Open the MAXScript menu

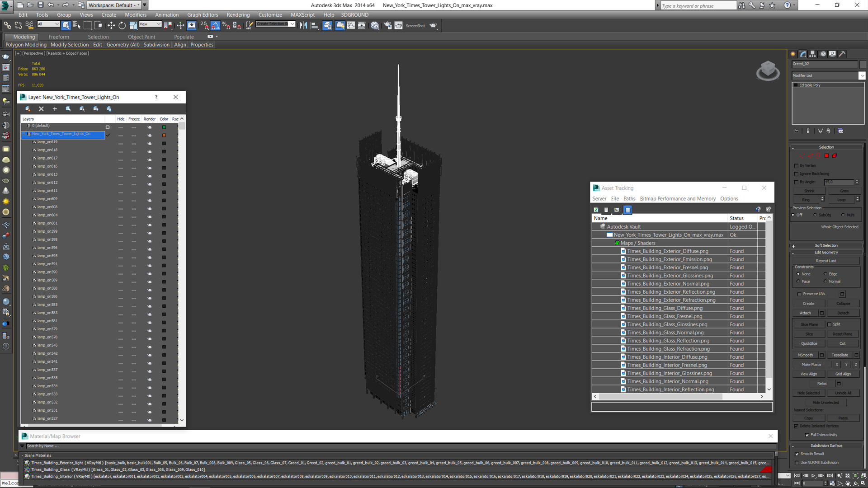302,15
